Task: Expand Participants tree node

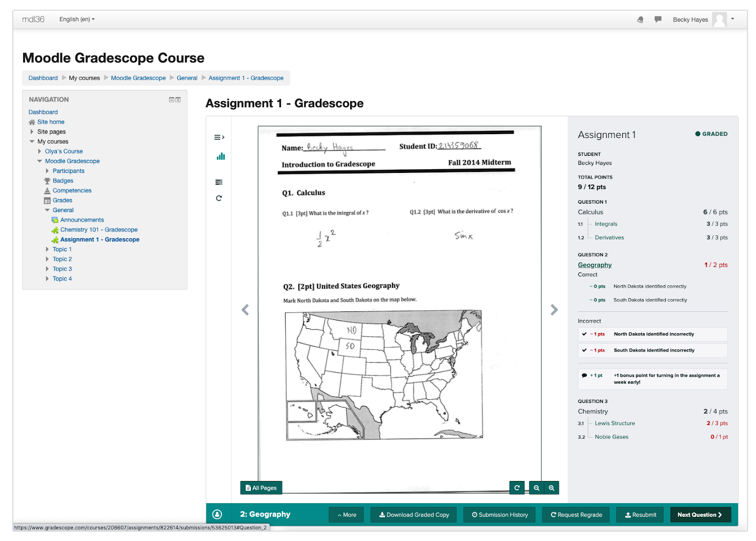Action: pyautogui.click(x=47, y=171)
